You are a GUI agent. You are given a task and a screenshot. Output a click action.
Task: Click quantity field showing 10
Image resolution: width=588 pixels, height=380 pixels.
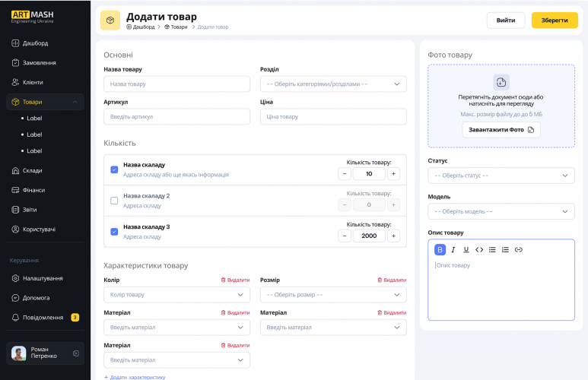(369, 173)
